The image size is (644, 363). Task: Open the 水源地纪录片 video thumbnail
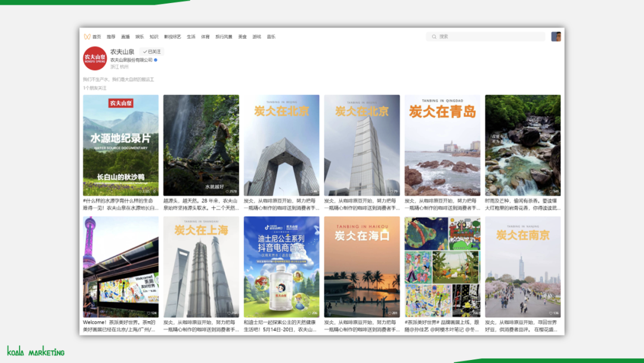coord(120,145)
